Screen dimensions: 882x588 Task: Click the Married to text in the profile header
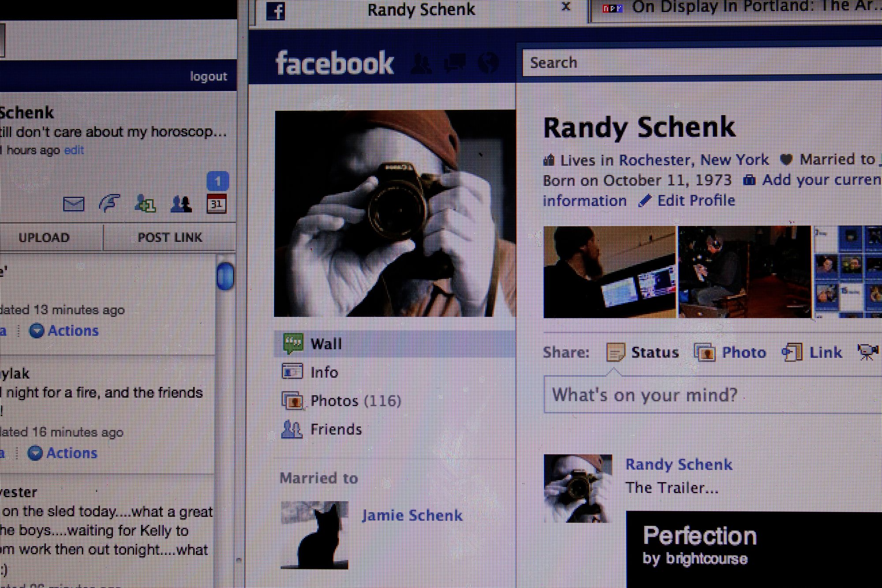837,159
